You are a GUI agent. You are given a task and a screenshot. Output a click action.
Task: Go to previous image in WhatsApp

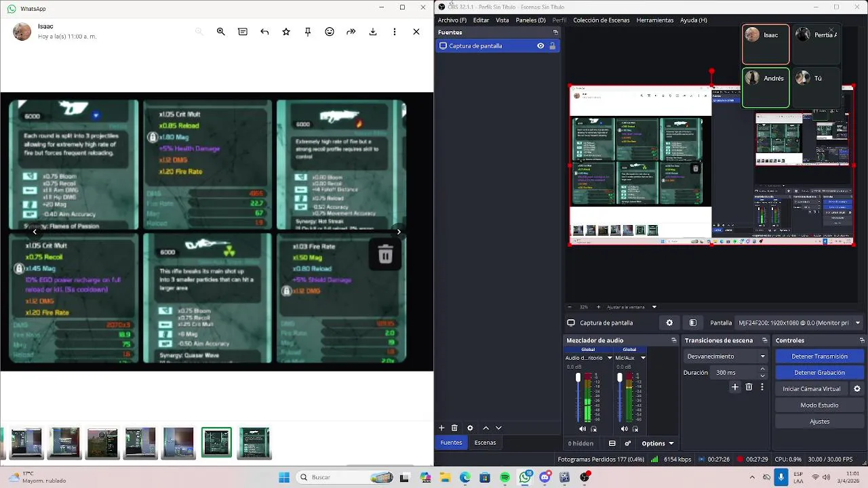click(x=35, y=232)
